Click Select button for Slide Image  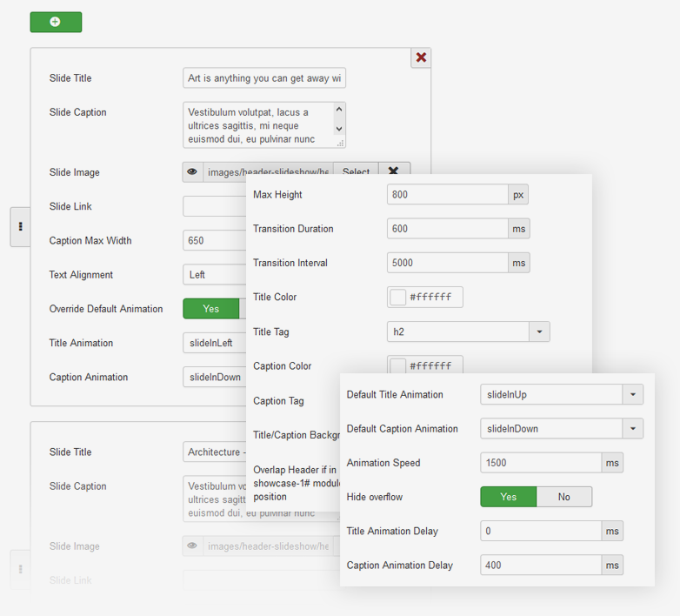pos(356,172)
